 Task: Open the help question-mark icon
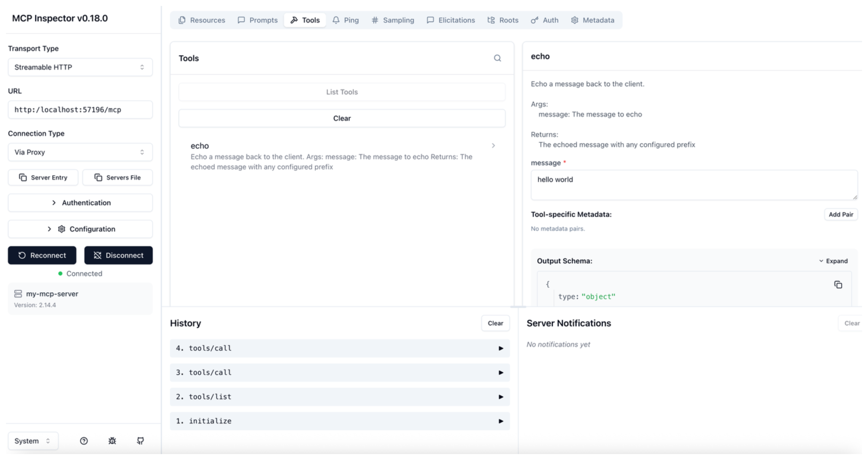point(84,441)
